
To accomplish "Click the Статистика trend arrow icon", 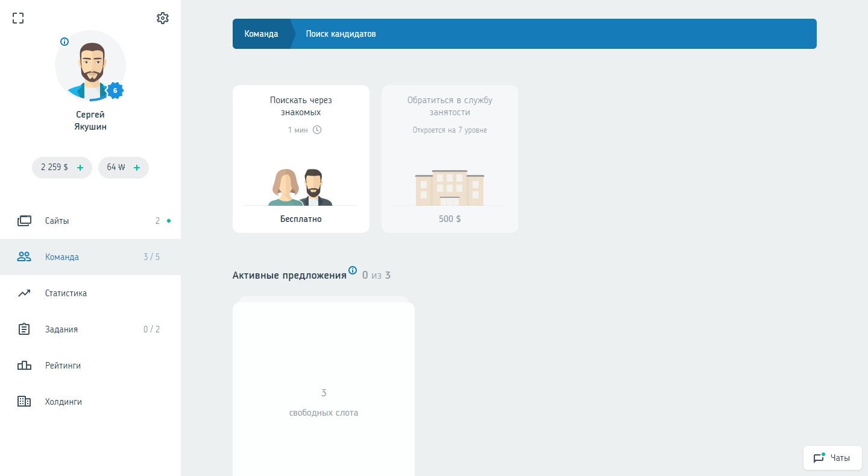I will [24, 293].
